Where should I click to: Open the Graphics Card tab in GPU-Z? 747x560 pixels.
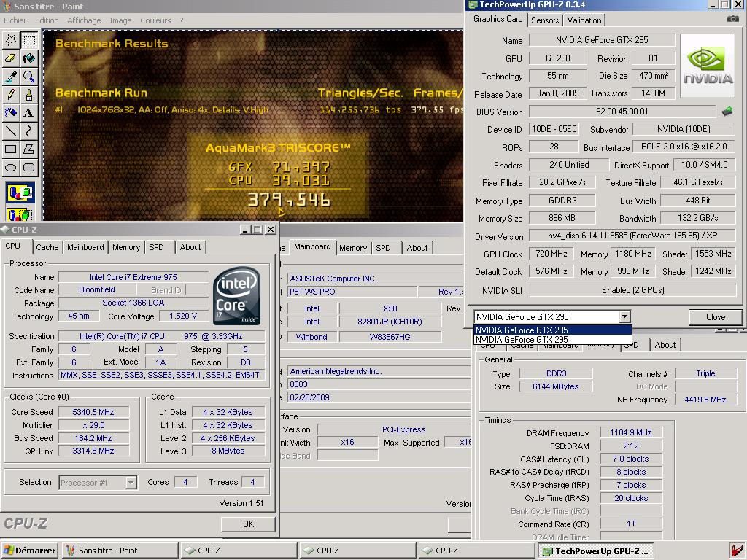pos(498,19)
